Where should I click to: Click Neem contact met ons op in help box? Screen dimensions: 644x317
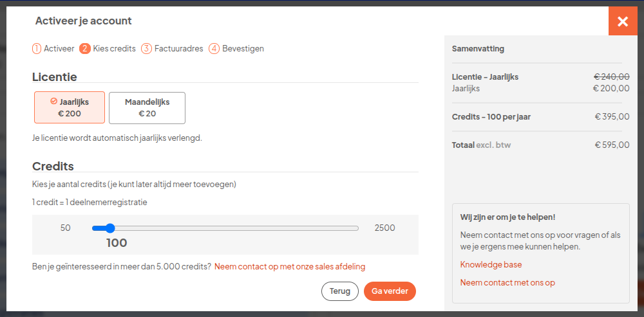click(x=507, y=282)
